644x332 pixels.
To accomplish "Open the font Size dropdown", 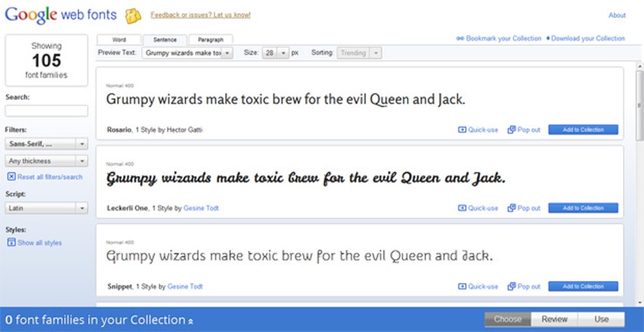I will click(276, 53).
